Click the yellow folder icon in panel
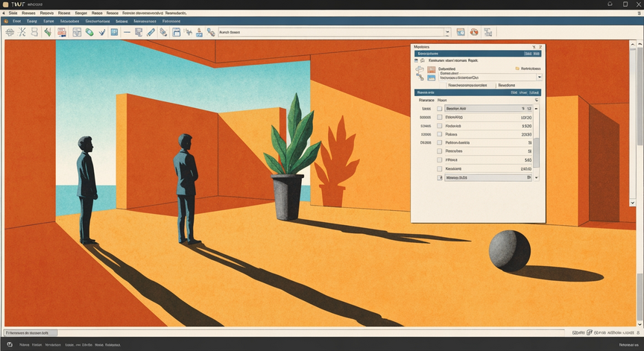 [517, 69]
